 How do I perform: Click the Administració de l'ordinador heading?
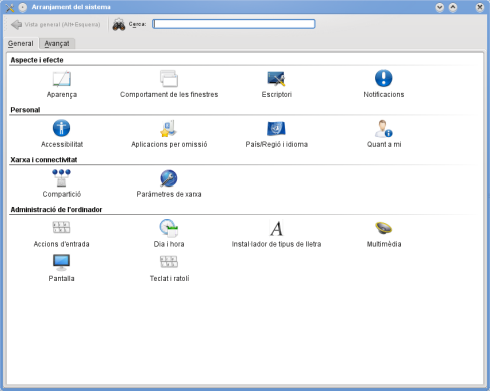coord(56,210)
